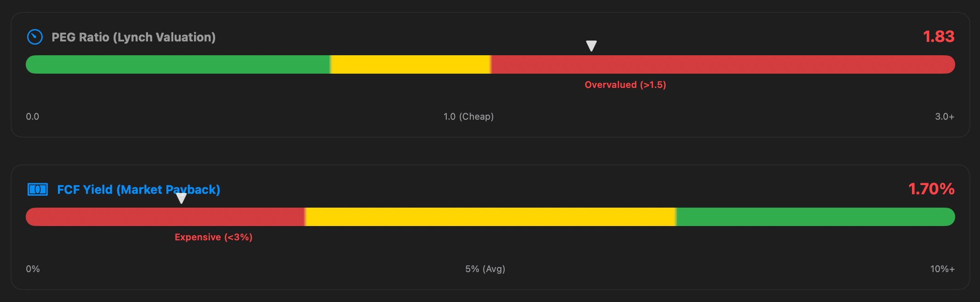This screenshot has width=980, height=302.
Task: Click the FCF Yield banknote icon
Action: click(x=38, y=189)
